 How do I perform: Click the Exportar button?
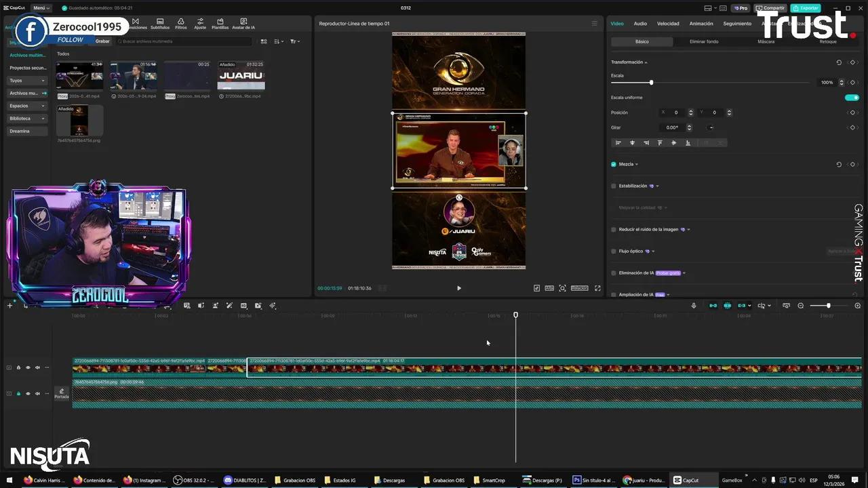[x=806, y=8]
